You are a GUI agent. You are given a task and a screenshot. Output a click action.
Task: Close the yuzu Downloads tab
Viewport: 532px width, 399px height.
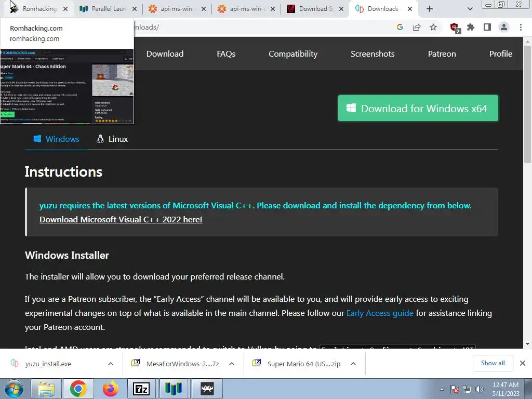pos(410,9)
